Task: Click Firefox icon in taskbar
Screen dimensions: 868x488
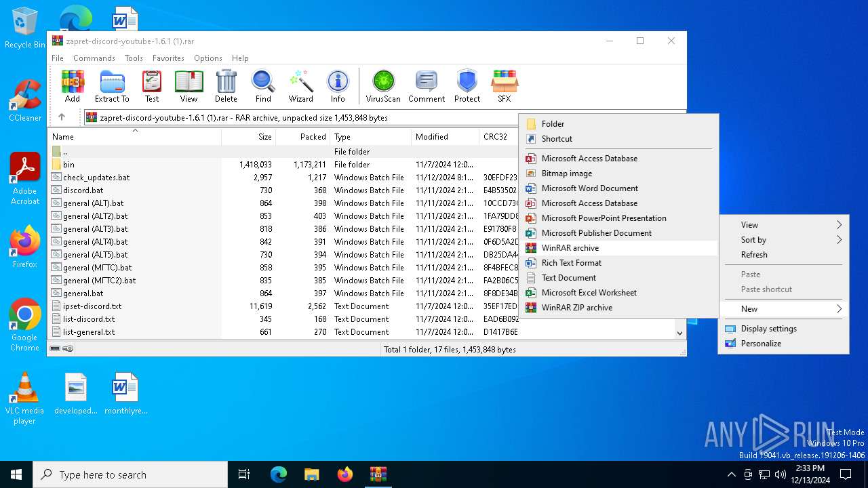Action: pos(345,474)
